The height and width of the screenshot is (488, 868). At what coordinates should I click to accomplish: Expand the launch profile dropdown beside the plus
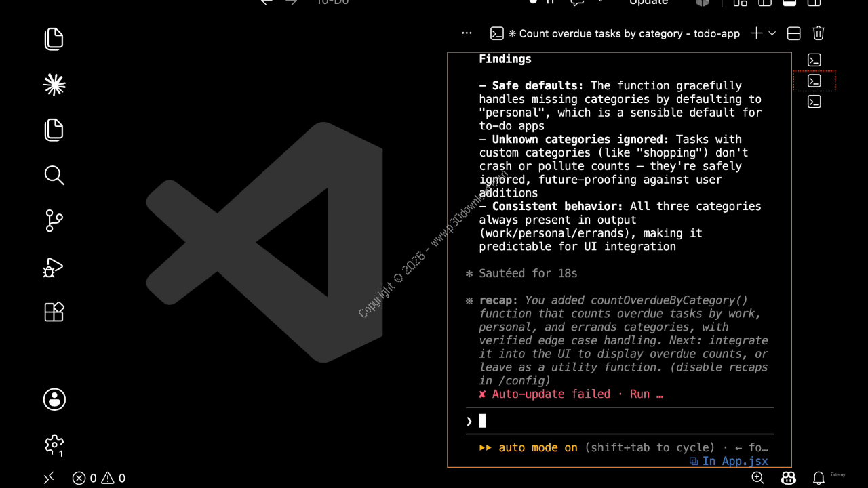[x=772, y=33]
